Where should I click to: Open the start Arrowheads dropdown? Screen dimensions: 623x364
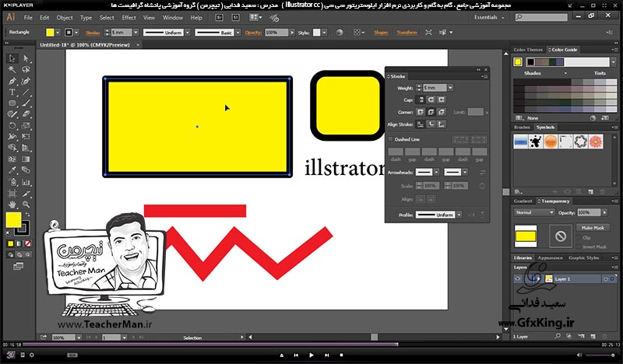[x=436, y=172]
